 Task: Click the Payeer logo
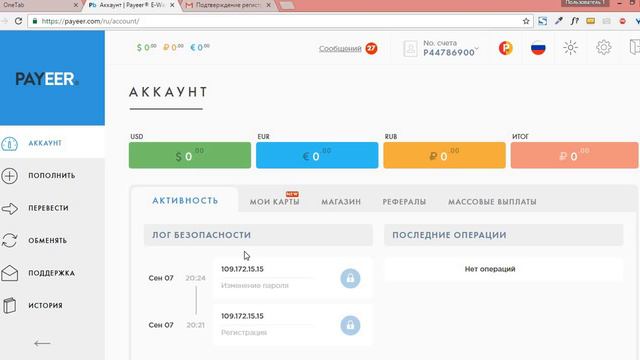tap(47, 79)
